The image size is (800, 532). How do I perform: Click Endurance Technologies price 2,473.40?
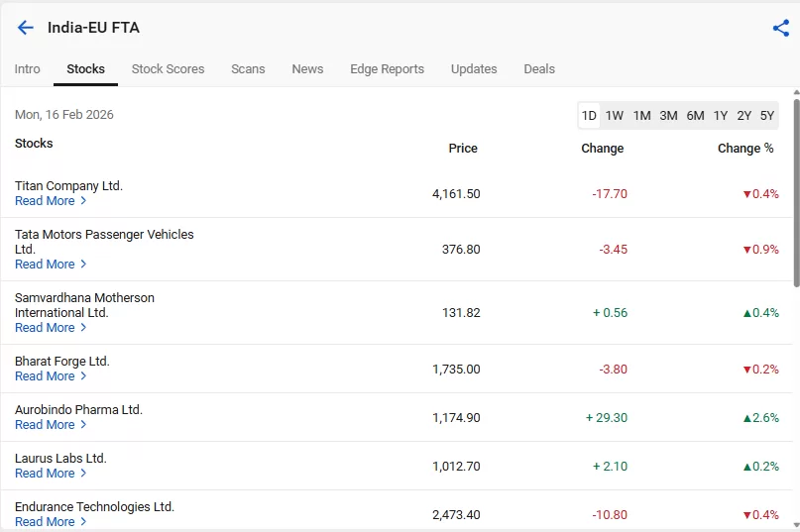pyautogui.click(x=456, y=514)
